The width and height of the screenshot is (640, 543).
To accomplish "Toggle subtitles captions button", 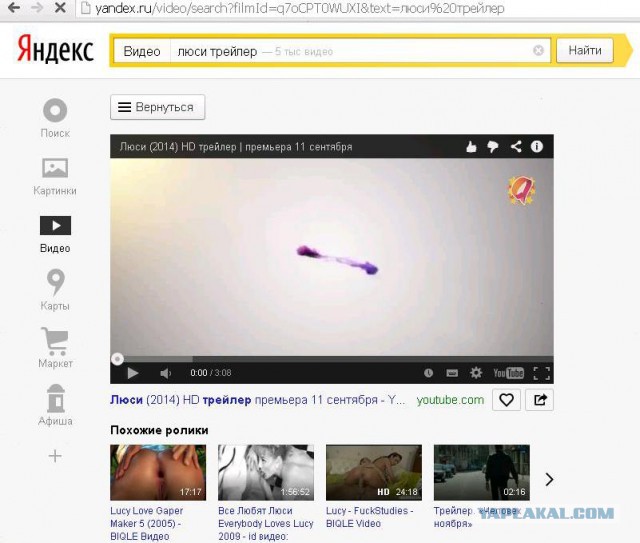I will click(452, 373).
